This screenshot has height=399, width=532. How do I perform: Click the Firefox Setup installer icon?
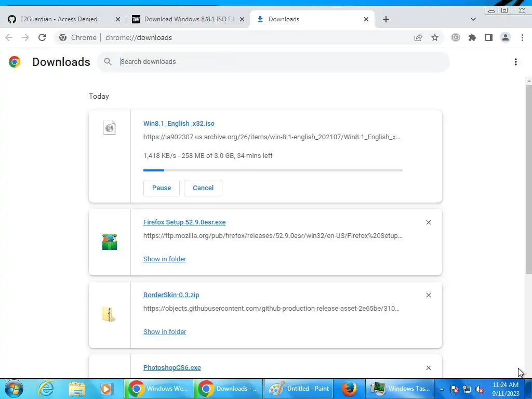coord(109,242)
